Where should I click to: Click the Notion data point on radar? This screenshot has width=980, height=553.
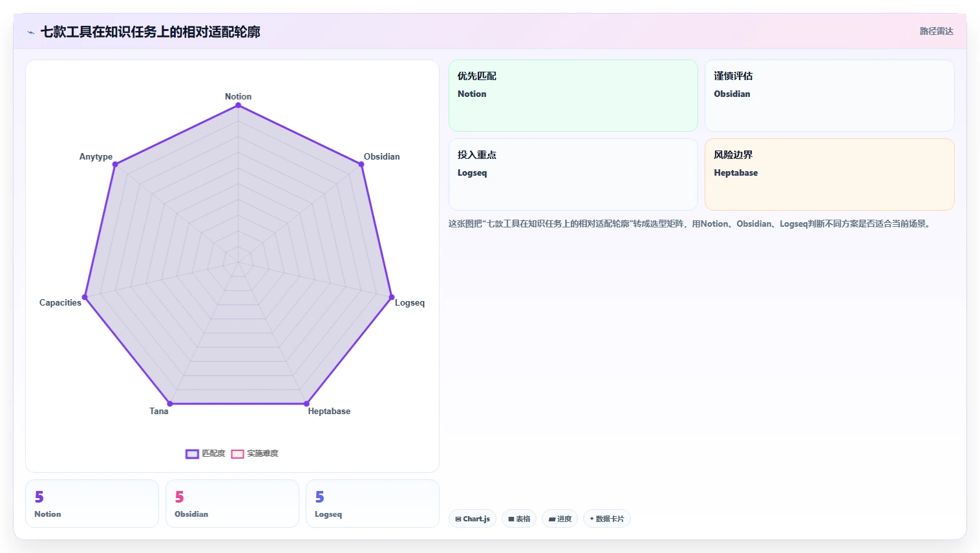[238, 105]
